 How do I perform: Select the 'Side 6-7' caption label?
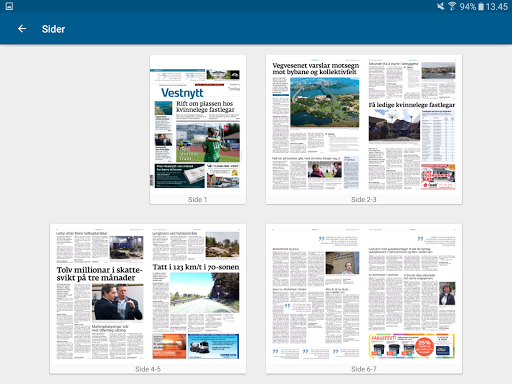[x=364, y=369]
